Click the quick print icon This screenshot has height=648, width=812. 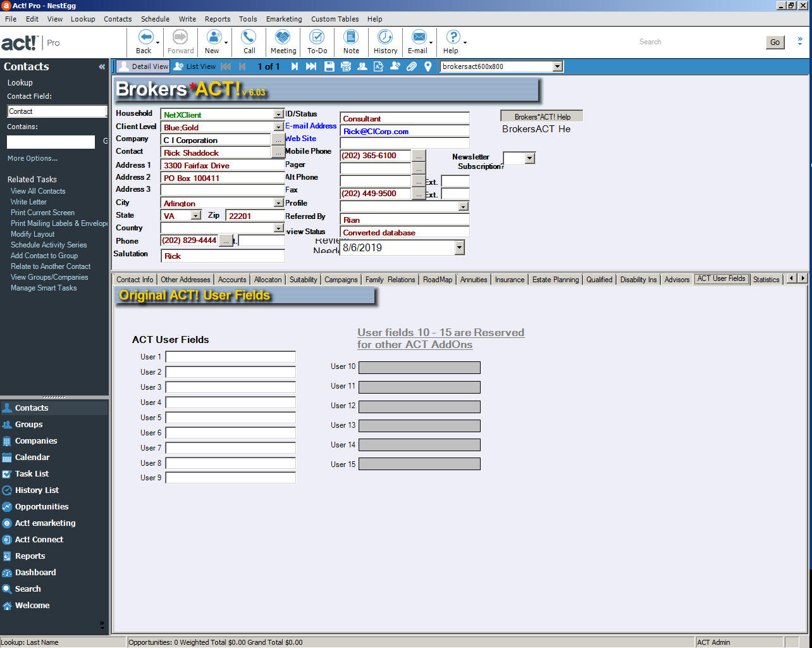click(346, 66)
